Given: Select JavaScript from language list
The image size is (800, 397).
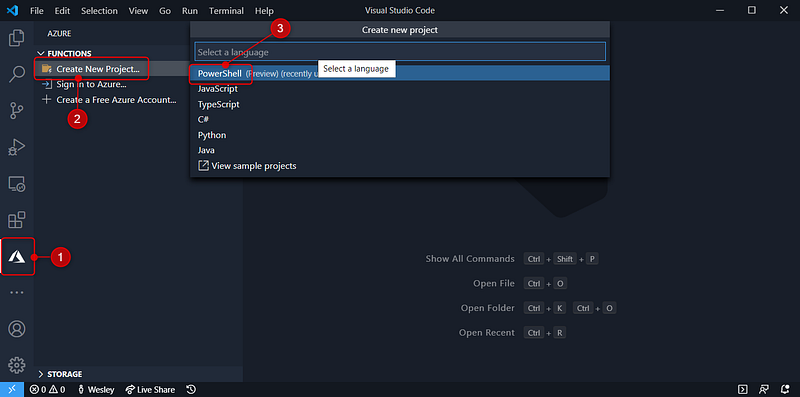Looking at the screenshot, I should pyautogui.click(x=400, y=89).
